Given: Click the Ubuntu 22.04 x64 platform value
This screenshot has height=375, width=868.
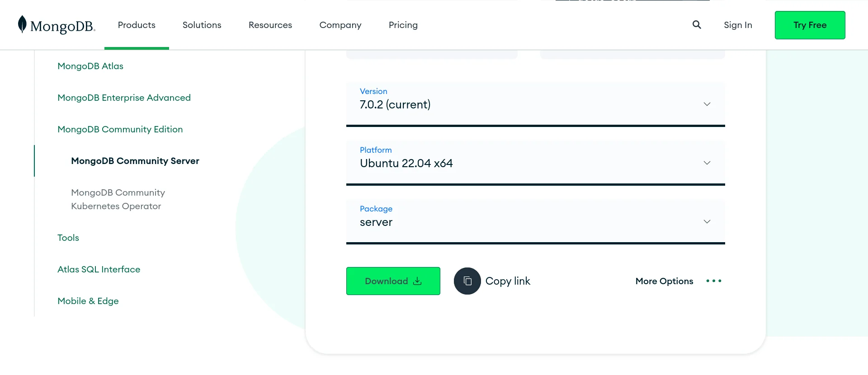Looking at the screenshot, I should click(406, 163).
